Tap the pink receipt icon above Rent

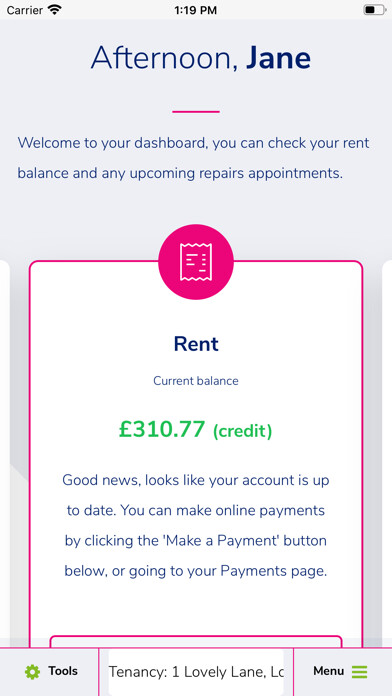tap(196, 262)
